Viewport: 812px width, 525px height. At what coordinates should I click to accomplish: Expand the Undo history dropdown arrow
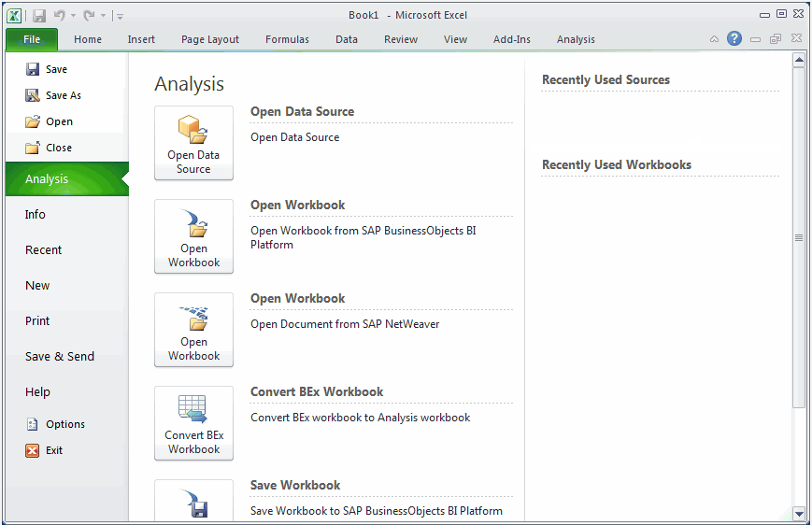pyautogui.click(x=73, y=16)
